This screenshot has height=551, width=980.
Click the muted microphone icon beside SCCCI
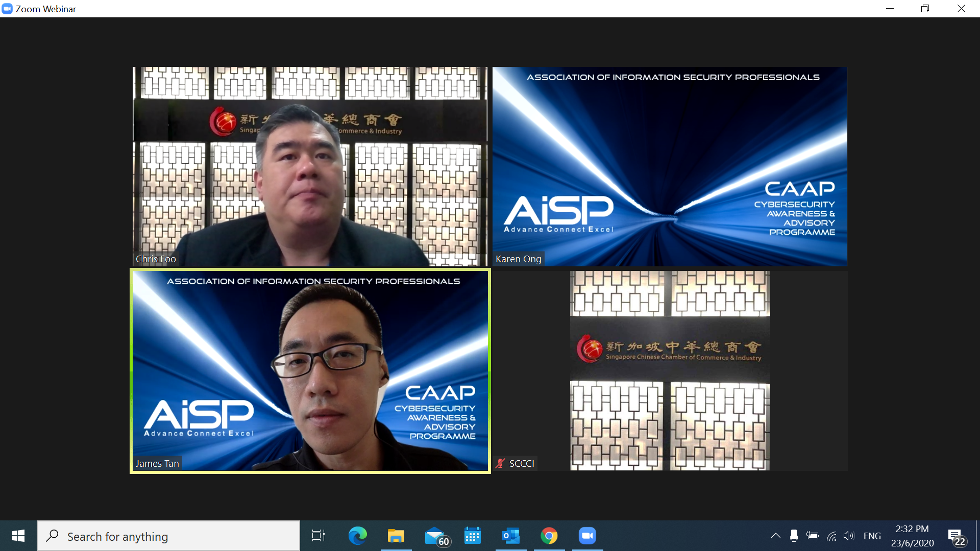click(500, 463)
